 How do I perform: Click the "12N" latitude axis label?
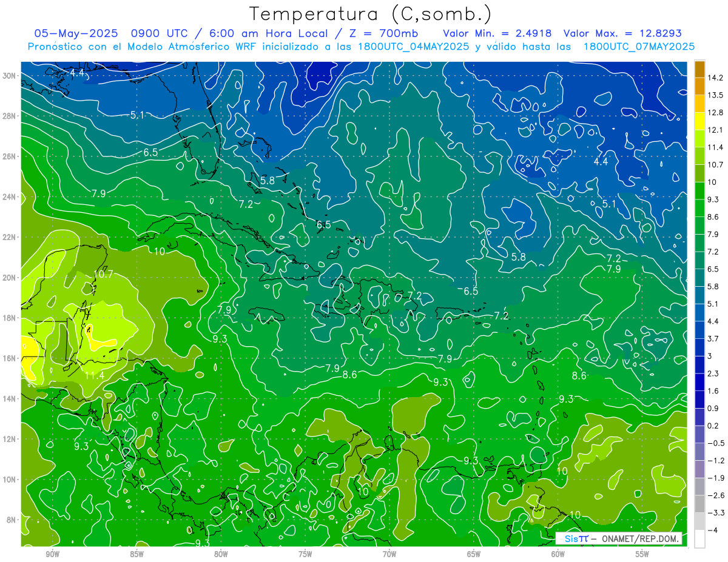point(9,439)
